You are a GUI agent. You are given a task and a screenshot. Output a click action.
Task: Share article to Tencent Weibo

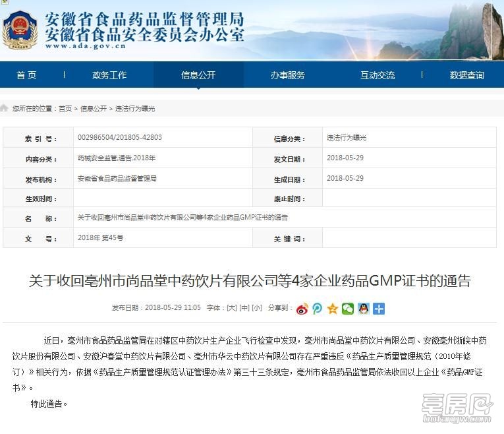coord(318,309)
